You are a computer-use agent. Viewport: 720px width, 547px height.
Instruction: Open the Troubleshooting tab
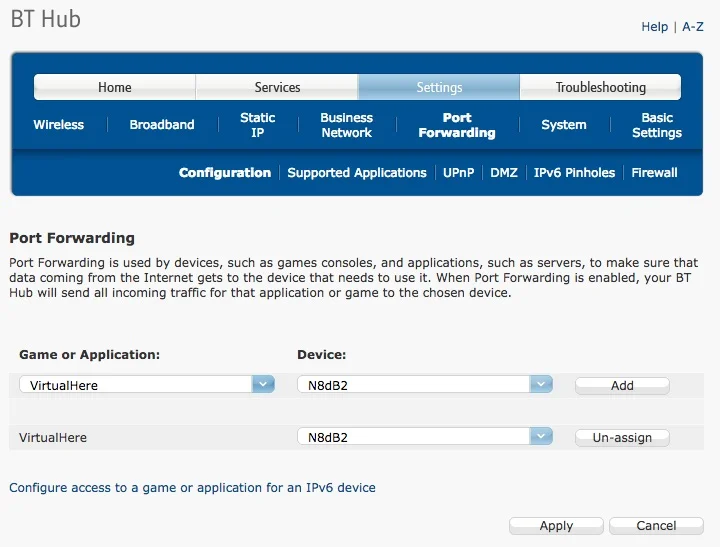pos(601,87)
